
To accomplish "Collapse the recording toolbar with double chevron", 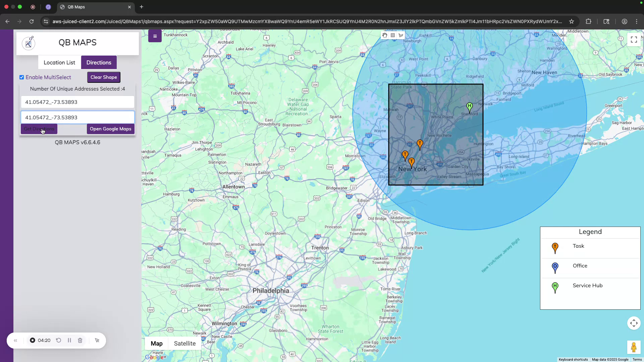I will point(15,340).
